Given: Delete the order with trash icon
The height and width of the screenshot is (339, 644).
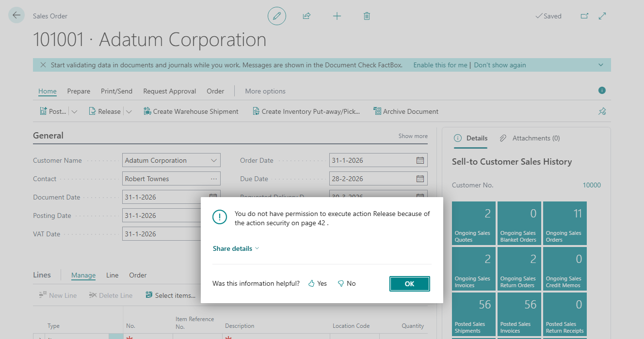Looking at the screenshot, I should point(367,16).
